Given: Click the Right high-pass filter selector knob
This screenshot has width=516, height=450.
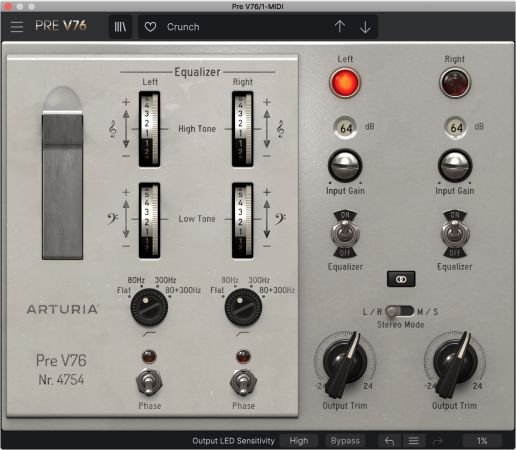Looking at the screenshot, I should pyautogui.click(x=243, y=307).
